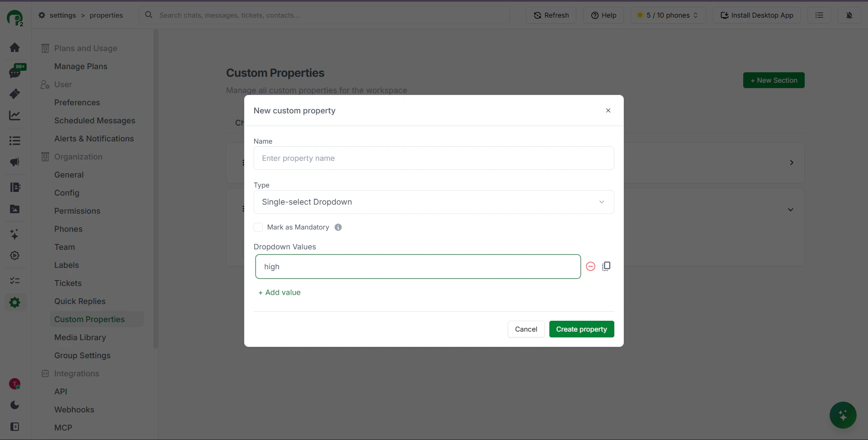Click the + New Section button
Screen dimensions: 868x440
pos(774,80)
